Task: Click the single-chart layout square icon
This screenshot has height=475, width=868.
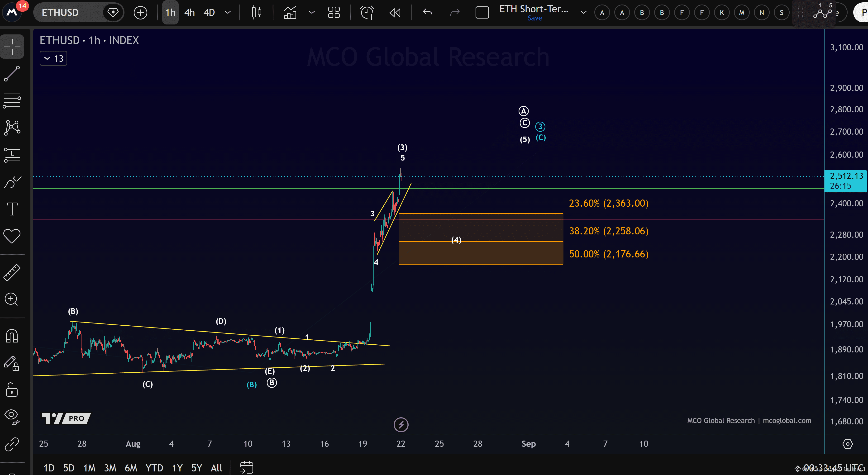Action: coord(482,13)
